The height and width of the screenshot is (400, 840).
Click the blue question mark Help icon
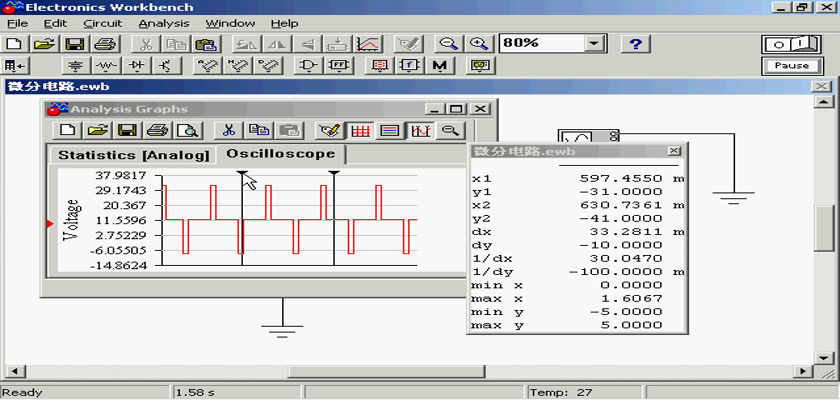click(x=636, y=44)
